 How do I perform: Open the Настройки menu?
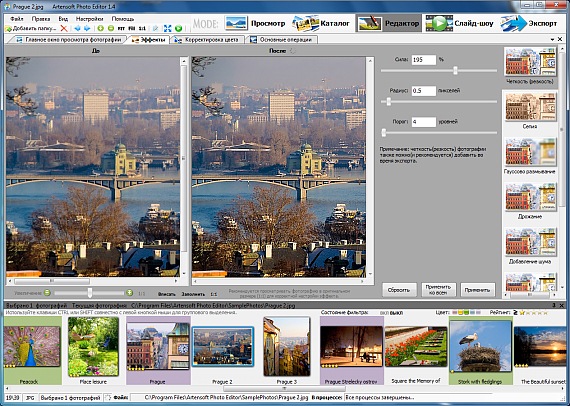(x=89, y=19)
